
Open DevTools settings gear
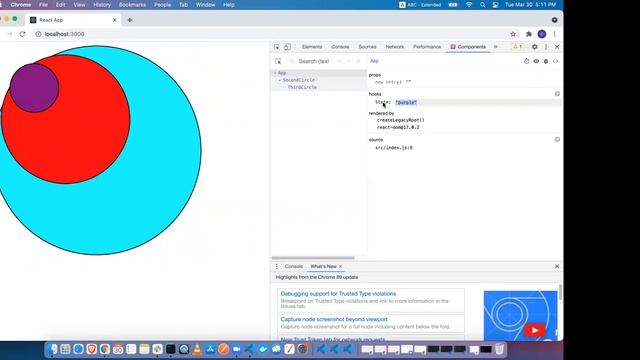coord(535,47)
